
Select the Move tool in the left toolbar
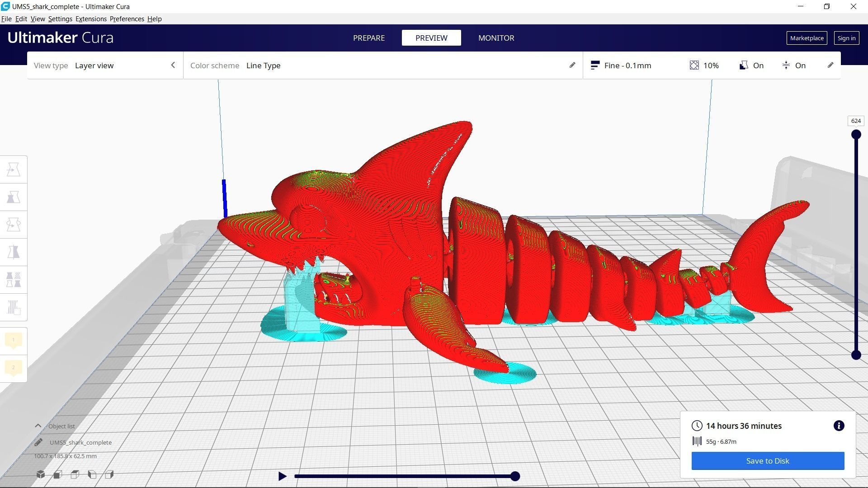coord(14,169)
